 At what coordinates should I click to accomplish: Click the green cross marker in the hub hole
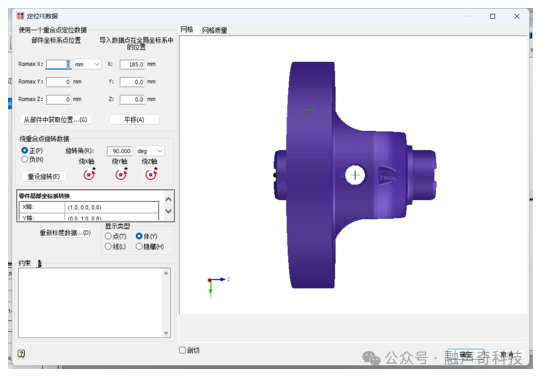click(355, 175)
